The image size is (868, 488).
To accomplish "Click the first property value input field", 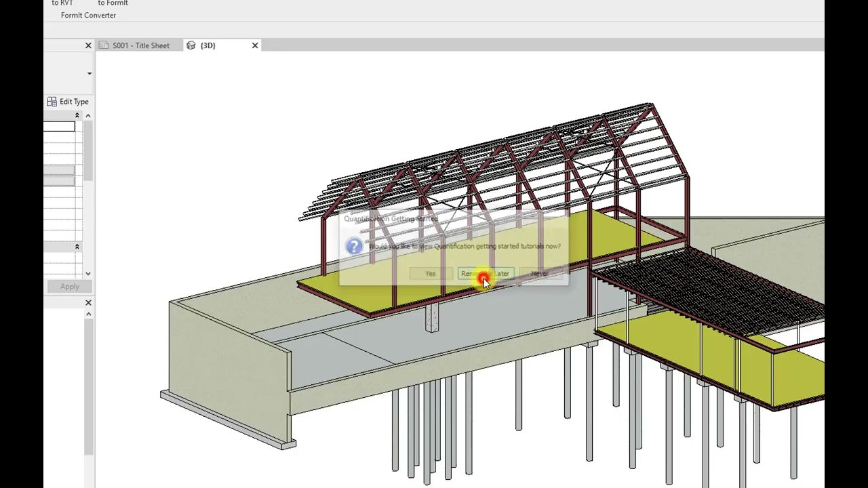I will (60, 127).
